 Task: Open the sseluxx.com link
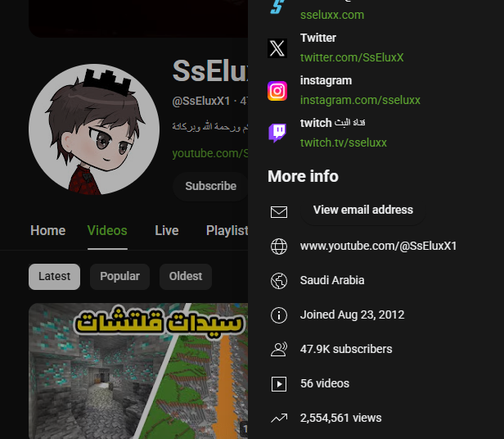[x=332, y=15]
